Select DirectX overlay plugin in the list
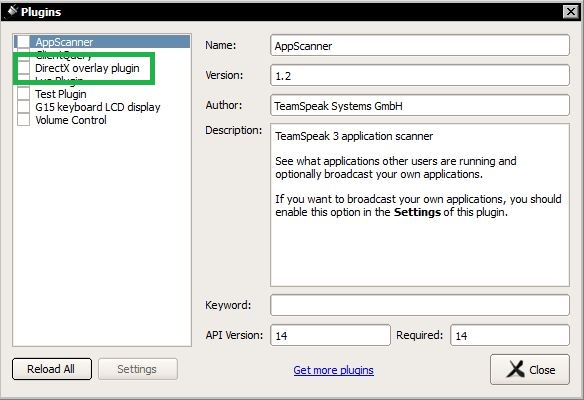Image resolution: width=584 pixels, height=400 pixels. (87, 68)
